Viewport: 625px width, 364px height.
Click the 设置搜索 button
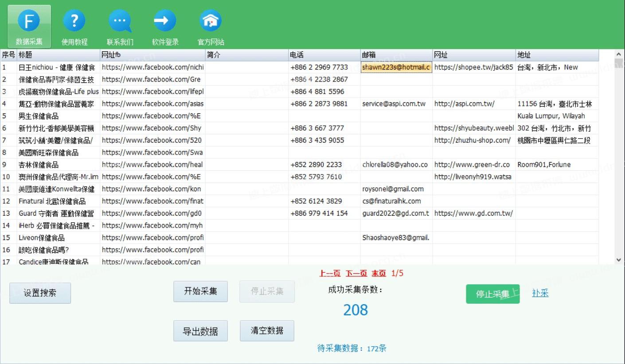pyautogui.click(x=40, y=293)
